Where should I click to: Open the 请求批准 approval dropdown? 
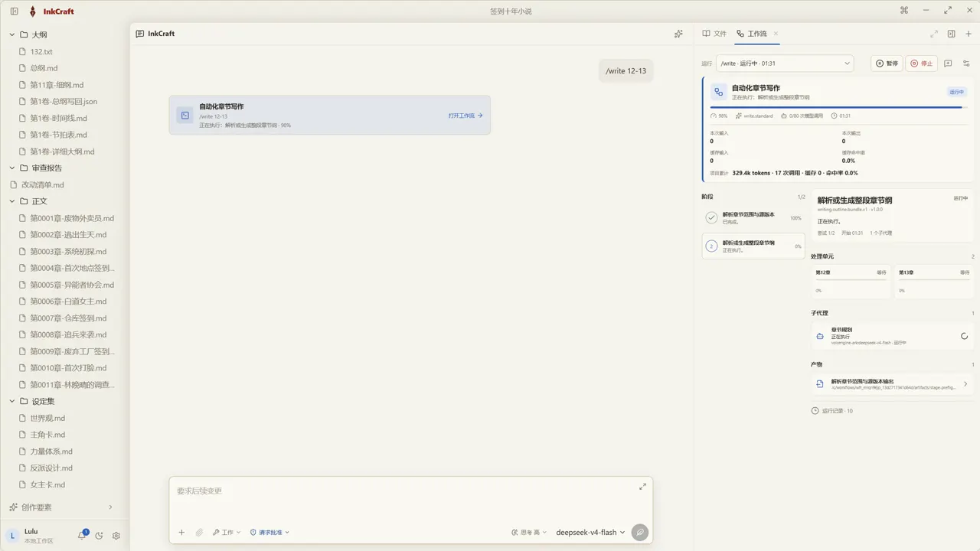pos(269,533)
